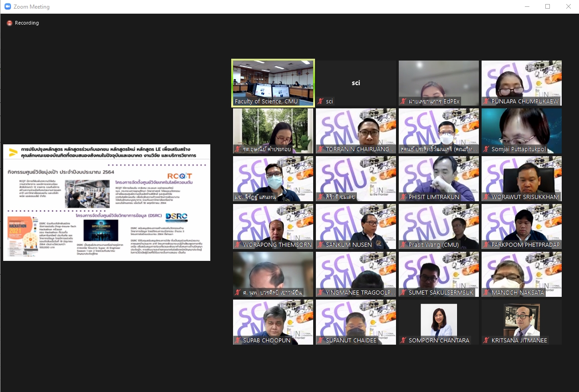Screen dimensions: 579x392
Task: Click the shared presentation slide
Action: pyautogui.click(x=107, y=203)
